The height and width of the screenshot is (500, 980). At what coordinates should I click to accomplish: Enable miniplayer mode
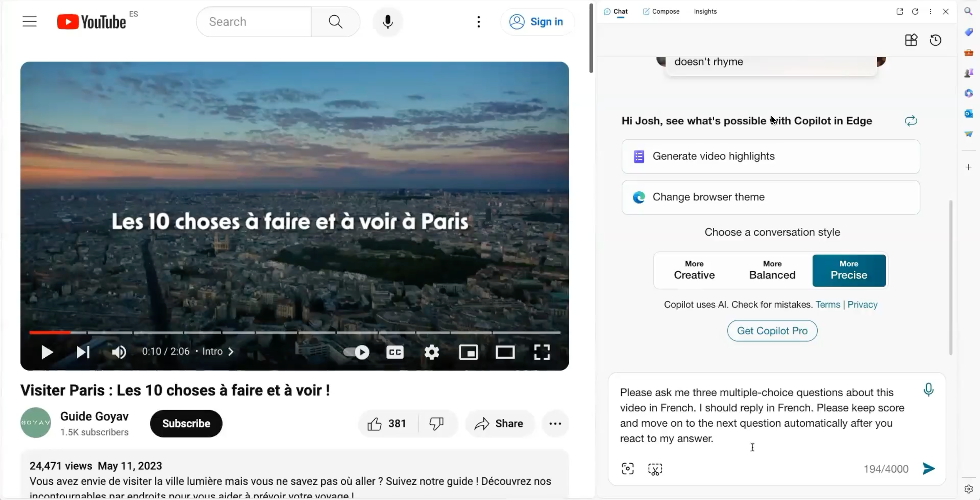point(468,352)
